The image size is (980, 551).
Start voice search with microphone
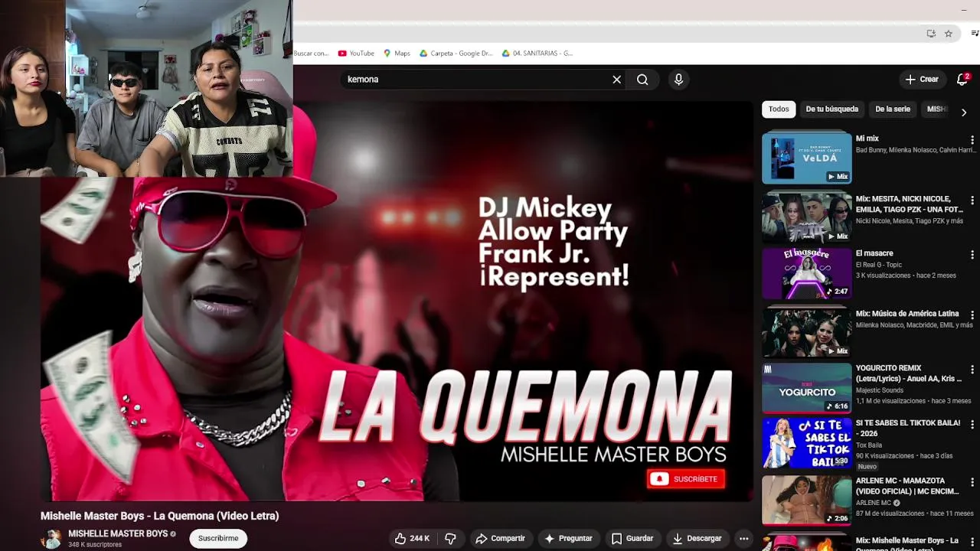678,80
